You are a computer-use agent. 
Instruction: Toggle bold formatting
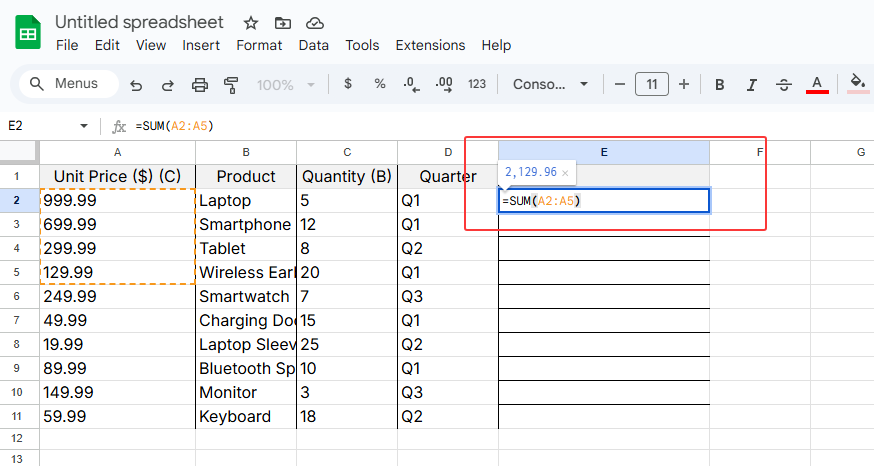719,84
